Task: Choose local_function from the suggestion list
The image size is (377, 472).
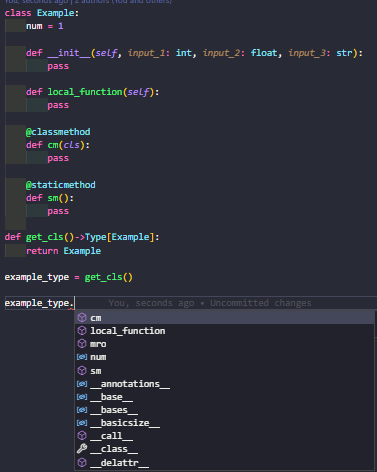Action: 224,331
